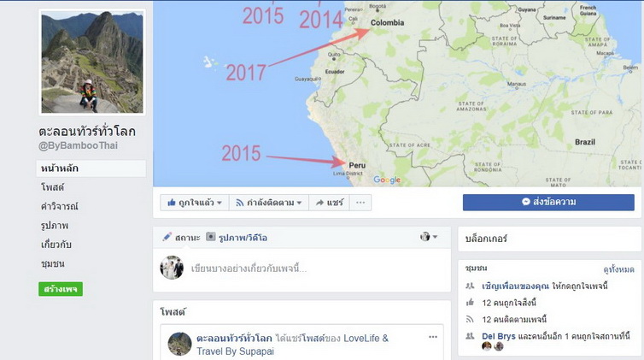
Task: Open the รูปภาพ photos sidebar tab
Action: [x=55, y=225]
